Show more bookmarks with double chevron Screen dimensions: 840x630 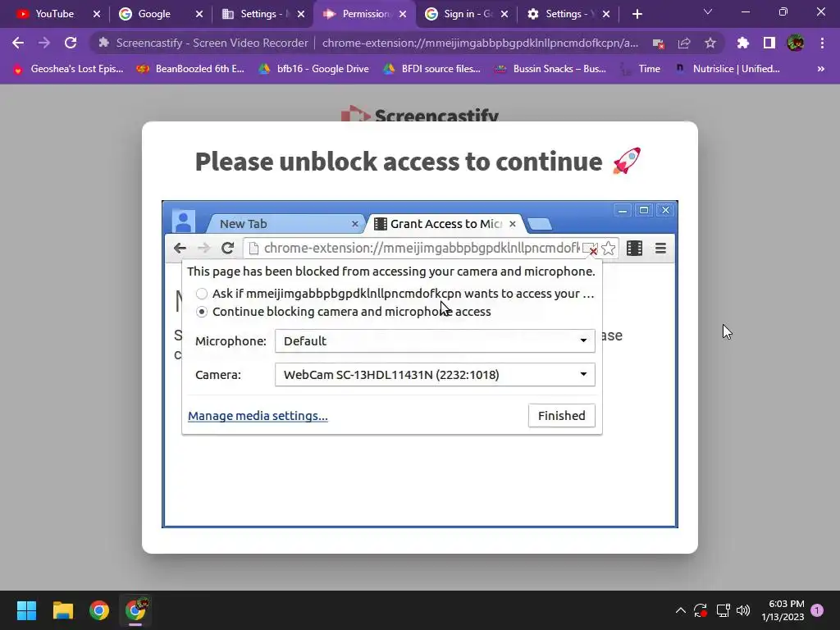[820, 69]
